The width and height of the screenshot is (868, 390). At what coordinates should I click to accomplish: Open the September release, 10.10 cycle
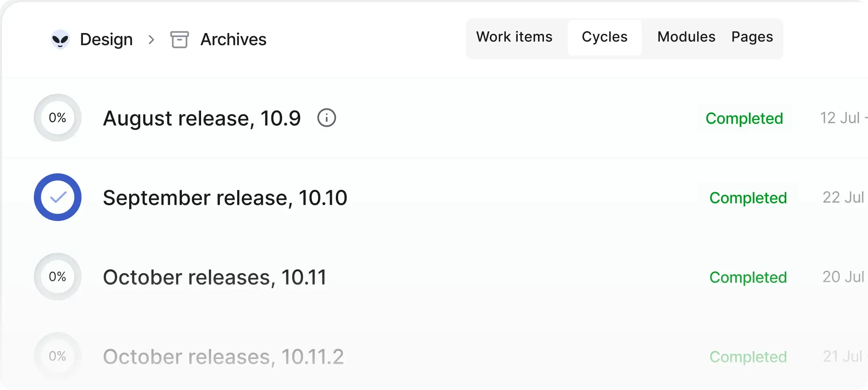tap(225, 198)
